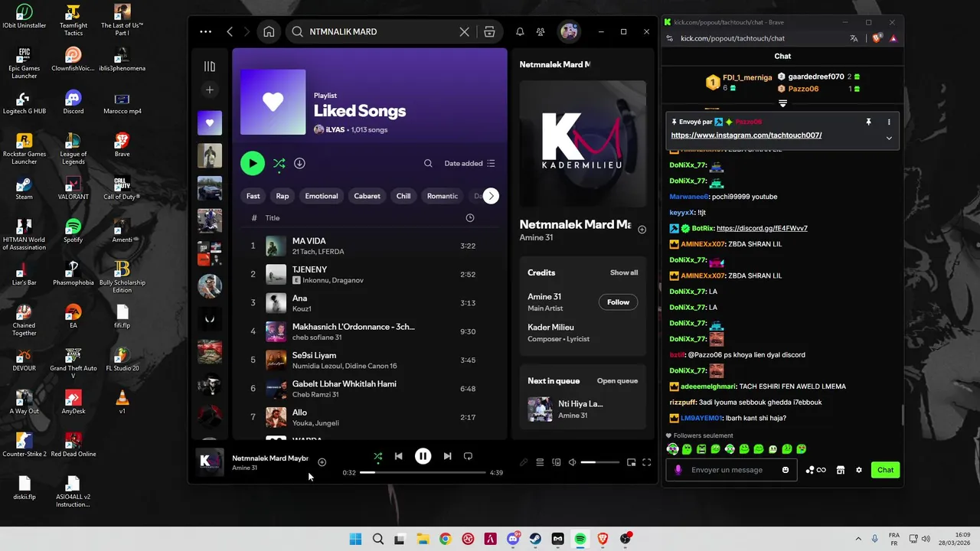Select the TJENENY track
This screenshot has width=980, height=551.
coord(370,274)
